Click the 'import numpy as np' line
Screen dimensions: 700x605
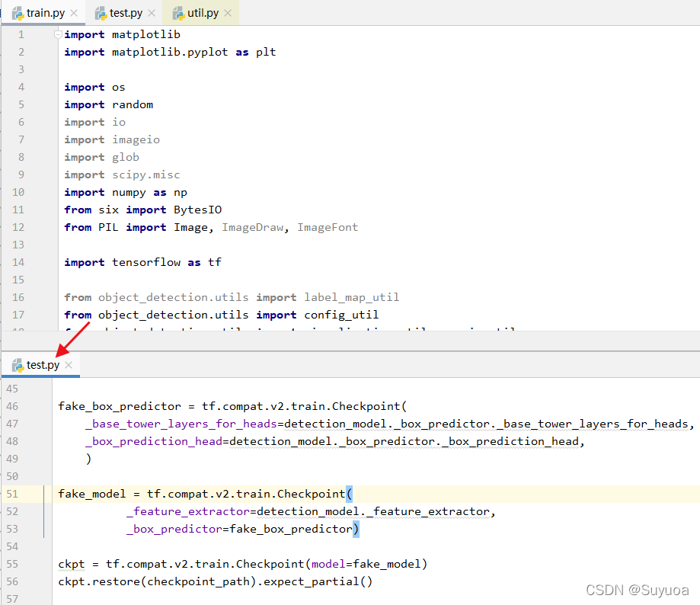(126, 192)
